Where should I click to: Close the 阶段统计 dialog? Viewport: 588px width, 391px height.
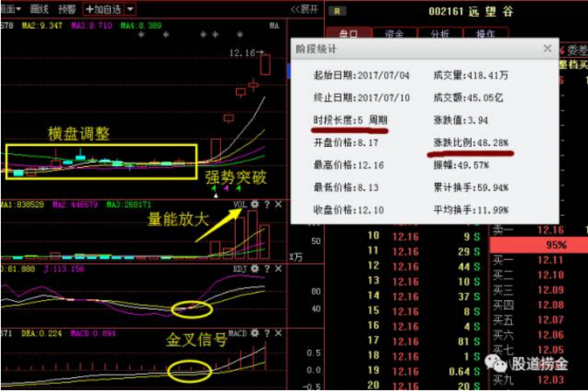(x=547, y=49)
